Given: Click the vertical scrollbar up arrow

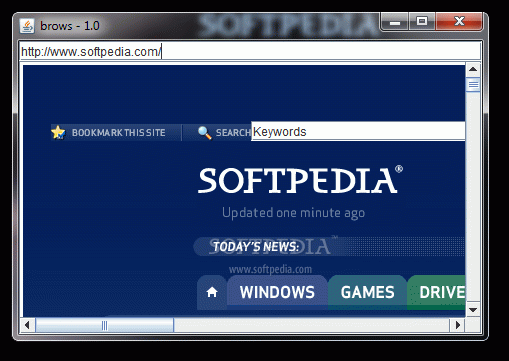Looking at the screenshot, I should pos(473,69).
